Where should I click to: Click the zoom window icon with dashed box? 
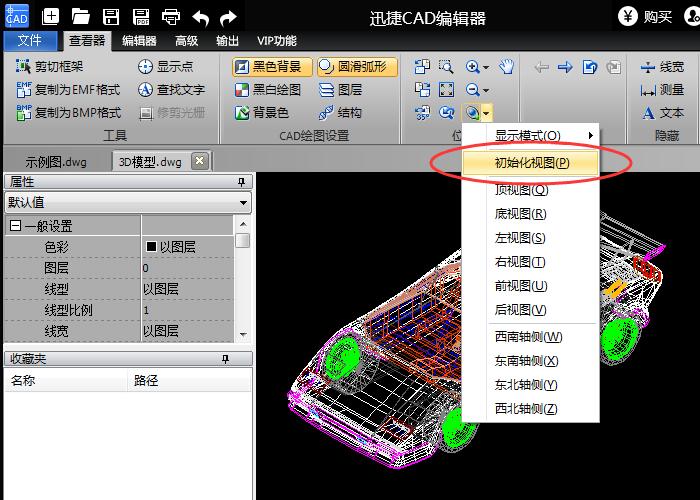446,67
